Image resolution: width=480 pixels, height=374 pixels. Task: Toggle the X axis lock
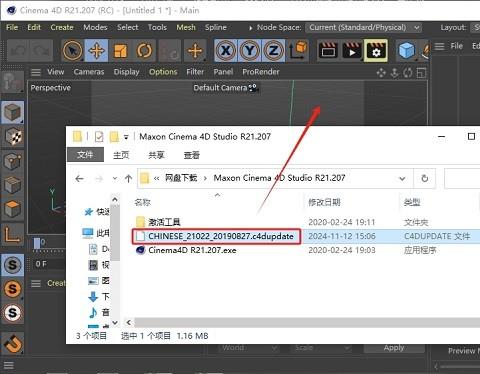tap(226, 51)
